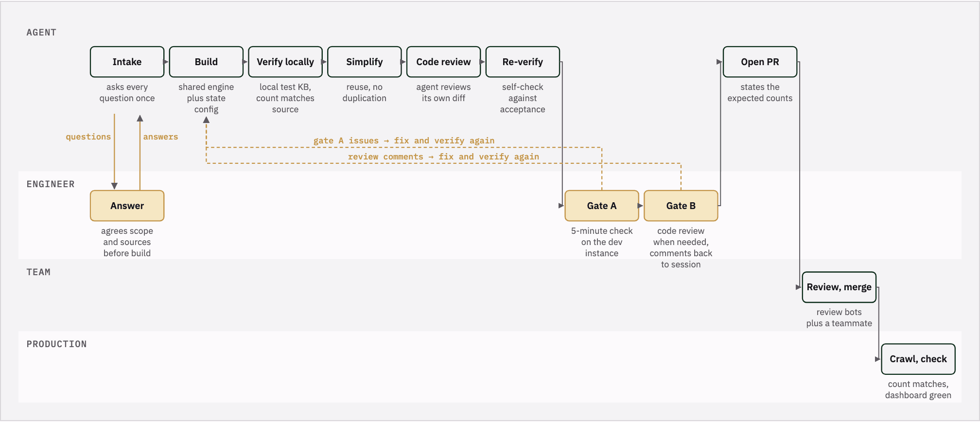Select the Simplify step box
Screen dimensions: 980x422
365,62
